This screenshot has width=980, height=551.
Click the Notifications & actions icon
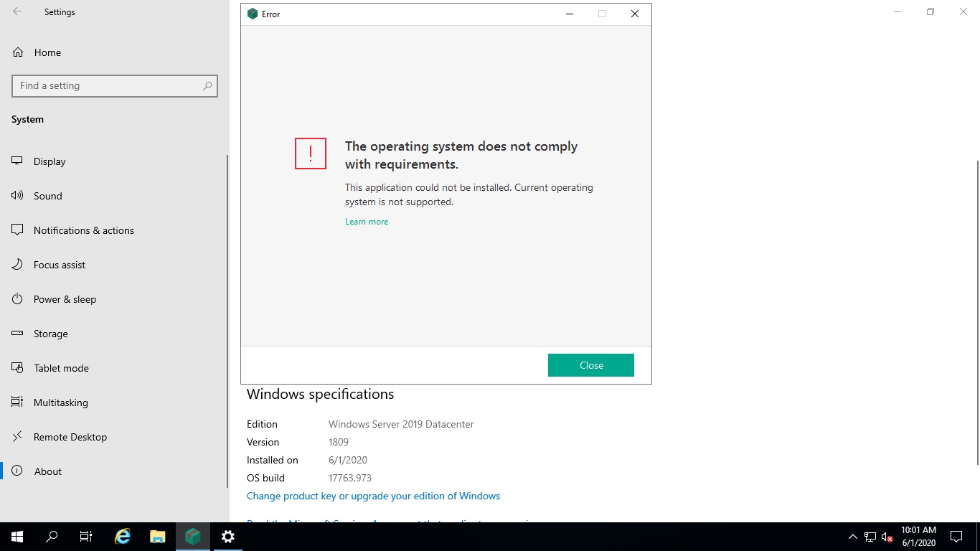(x=17, y=230)
